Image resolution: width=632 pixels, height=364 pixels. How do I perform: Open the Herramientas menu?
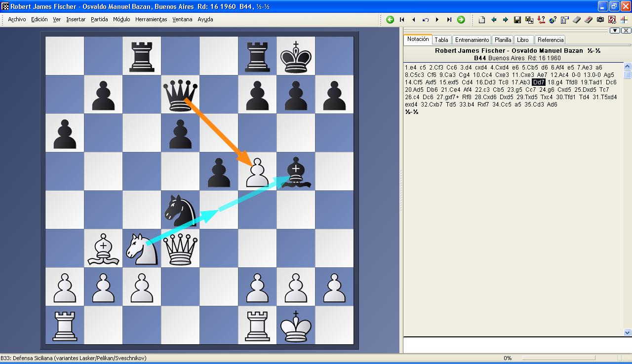click(x=151, y=20)
